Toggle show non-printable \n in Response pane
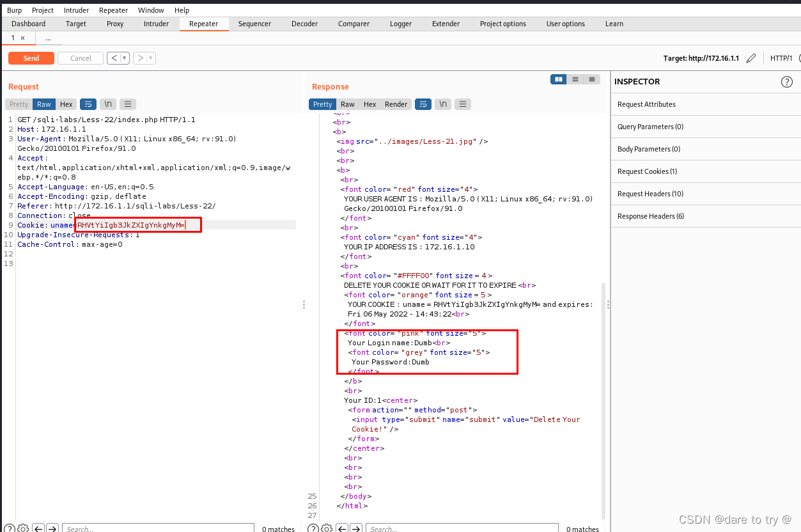This screenshot has width=801, height=532. pos(443,104)
